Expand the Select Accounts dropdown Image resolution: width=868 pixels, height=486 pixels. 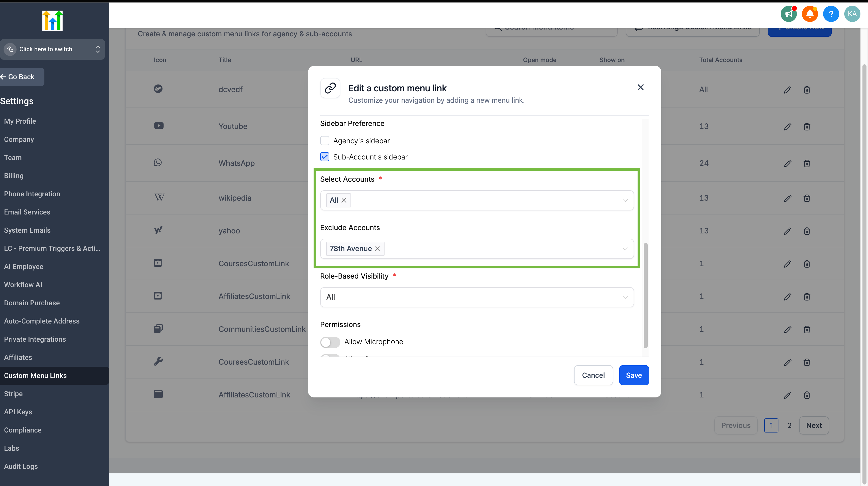tap(625, 201)
